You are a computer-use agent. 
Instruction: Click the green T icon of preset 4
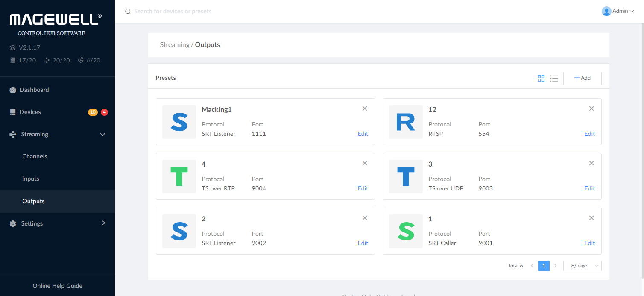[179, 176]
